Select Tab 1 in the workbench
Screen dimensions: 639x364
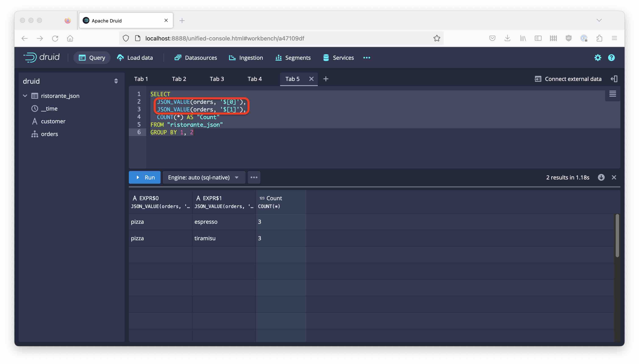click(141, 79)
